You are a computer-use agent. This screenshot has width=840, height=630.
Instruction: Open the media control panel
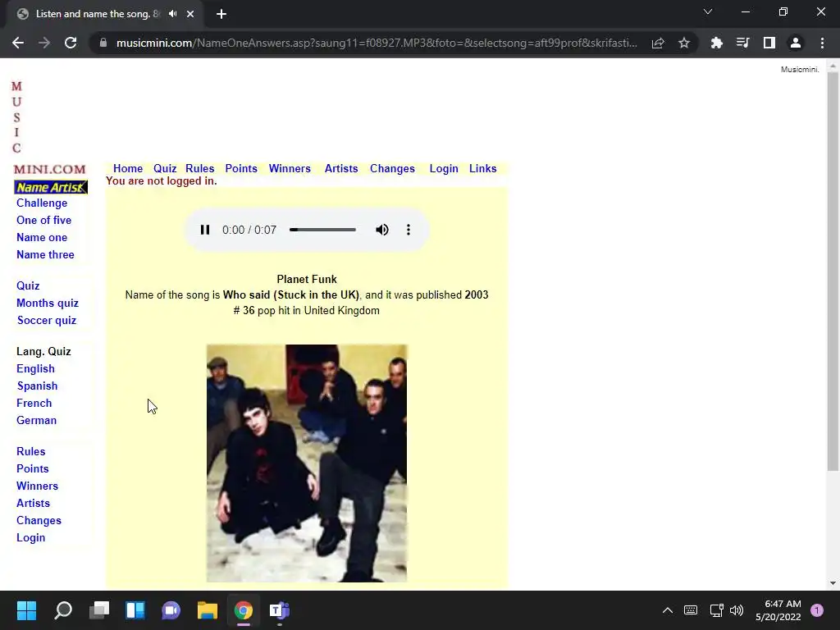pos(742,43)
